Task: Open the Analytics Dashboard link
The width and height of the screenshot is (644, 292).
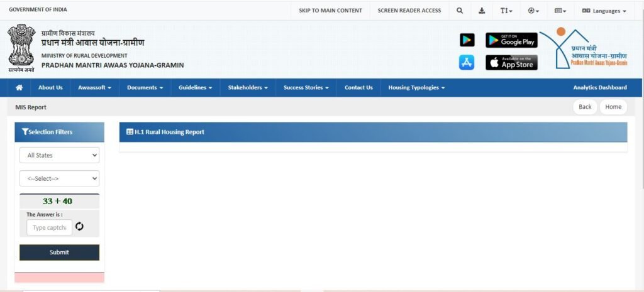Action: 600,87
